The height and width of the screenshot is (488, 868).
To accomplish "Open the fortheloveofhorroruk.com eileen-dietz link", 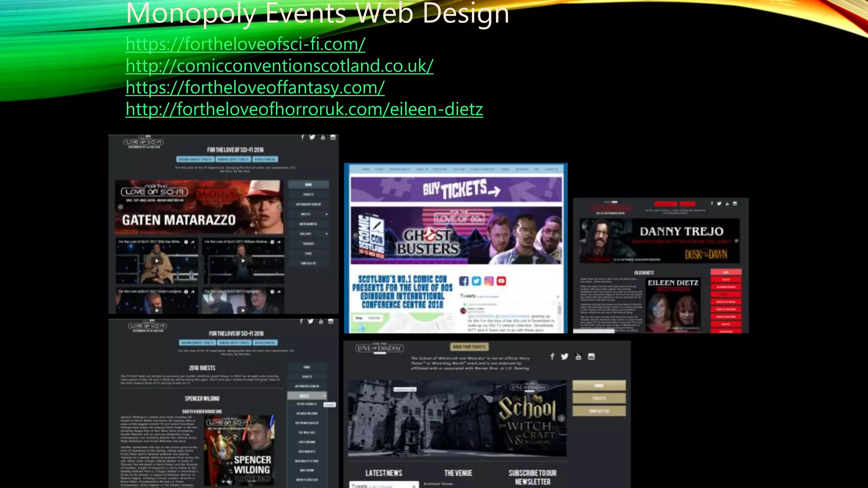I will [304, 109].
